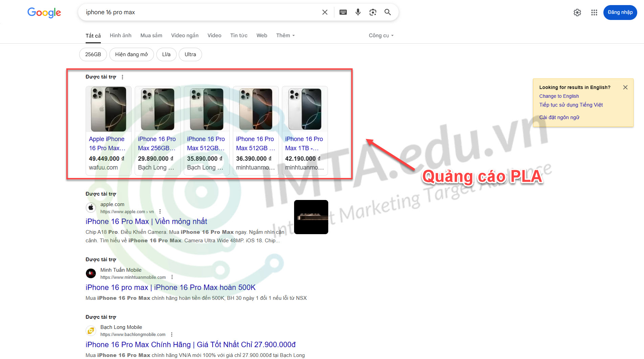Click the apple.com favicon

91,207
